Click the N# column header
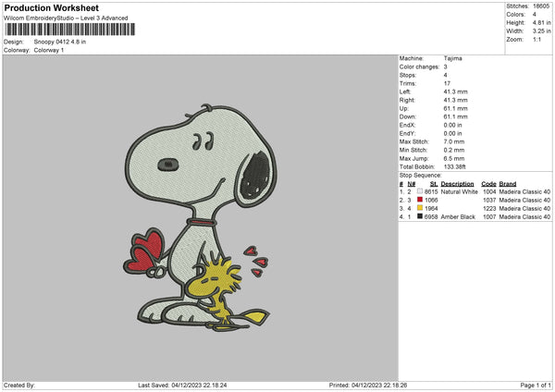The height and width of the screenshot is (392, 555). point(411,184)
